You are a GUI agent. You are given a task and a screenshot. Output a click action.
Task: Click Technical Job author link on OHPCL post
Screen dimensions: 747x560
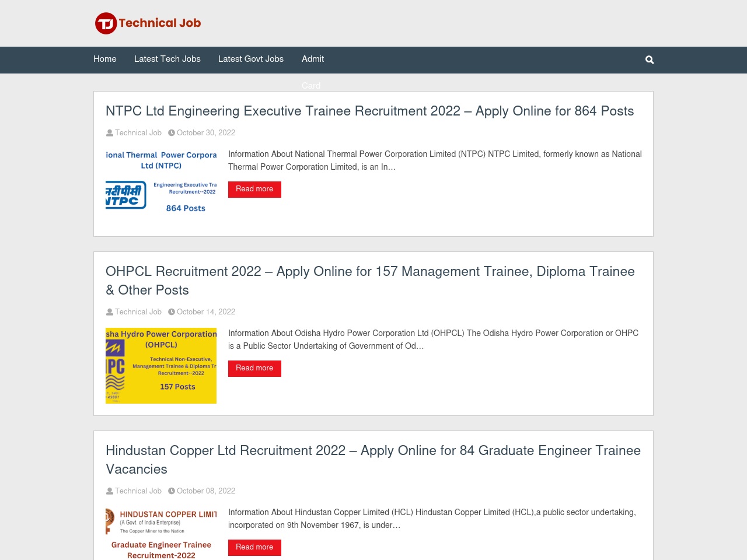click(138, 312)
